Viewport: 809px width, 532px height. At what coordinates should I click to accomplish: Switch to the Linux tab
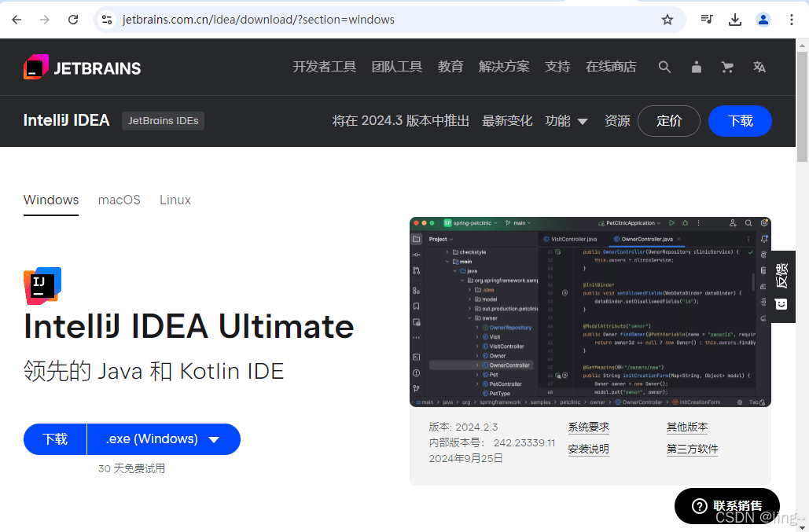pos(175,200)
